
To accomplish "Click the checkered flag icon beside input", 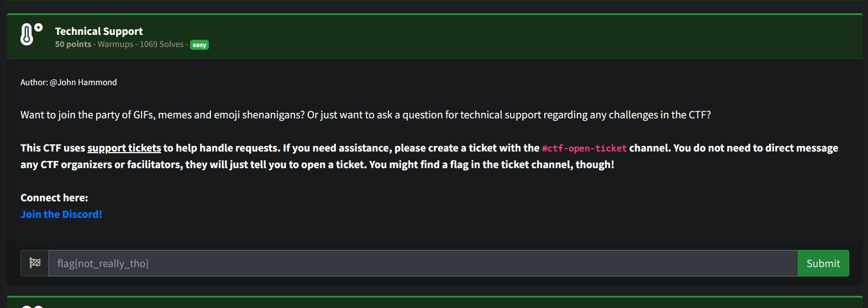I will click(x=35, y=263).
